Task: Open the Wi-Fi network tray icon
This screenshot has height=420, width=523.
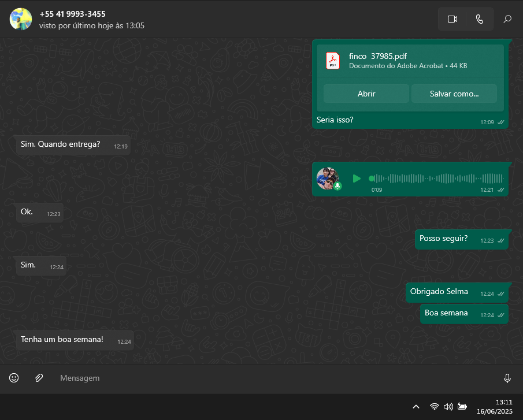Action: pyautogui.click(x=434, y=407)
